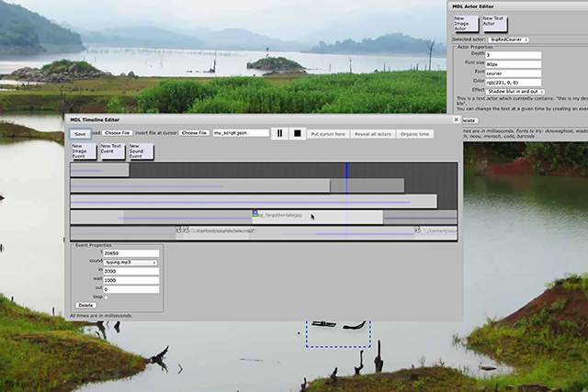Click the Font size input field
This screenshot has width=588, height=392.
point(513,63)
